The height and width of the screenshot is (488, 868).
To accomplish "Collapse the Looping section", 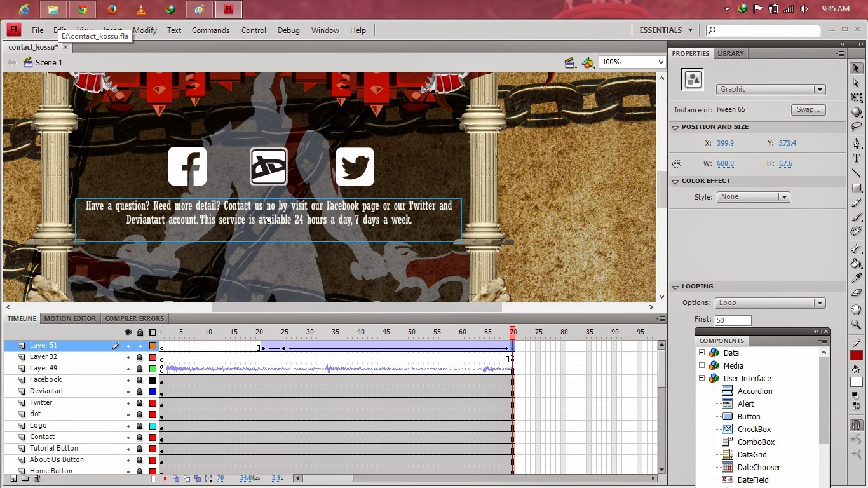I will click(675, 287).
